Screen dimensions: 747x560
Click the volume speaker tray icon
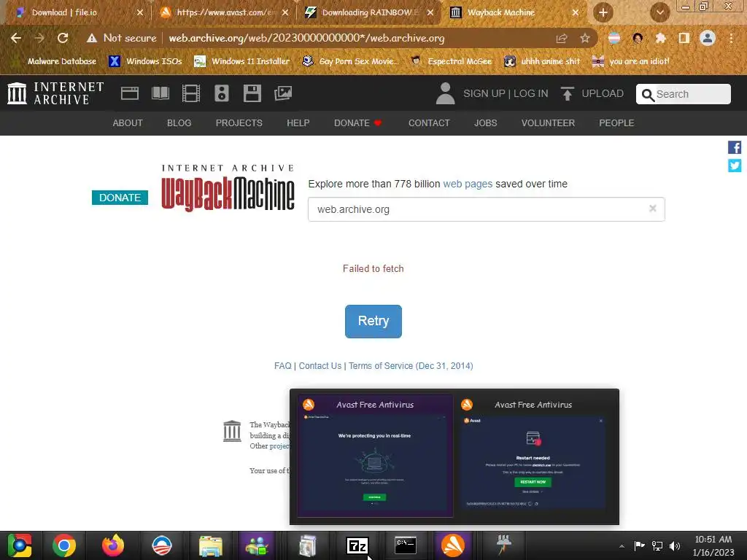pyautogui.click(x=675, y=545)
